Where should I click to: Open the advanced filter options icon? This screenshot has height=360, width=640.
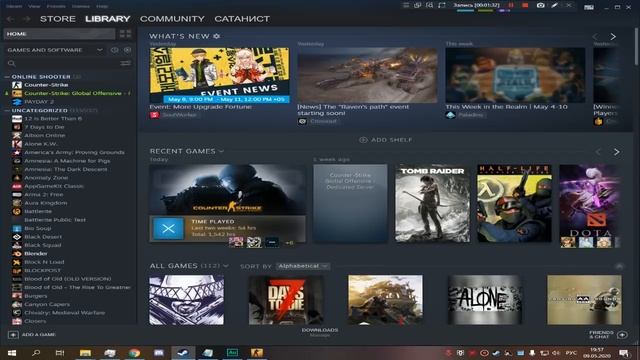[x=125, y=63]
